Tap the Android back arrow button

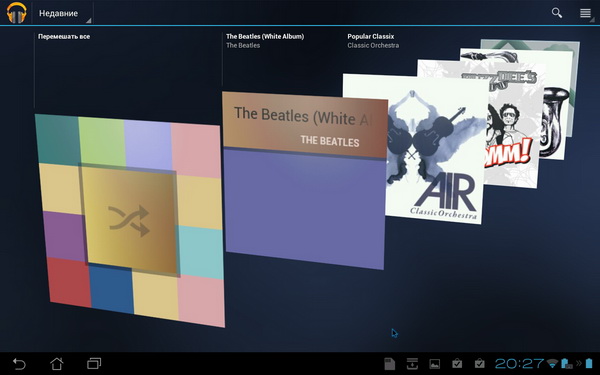pos(19,364)
